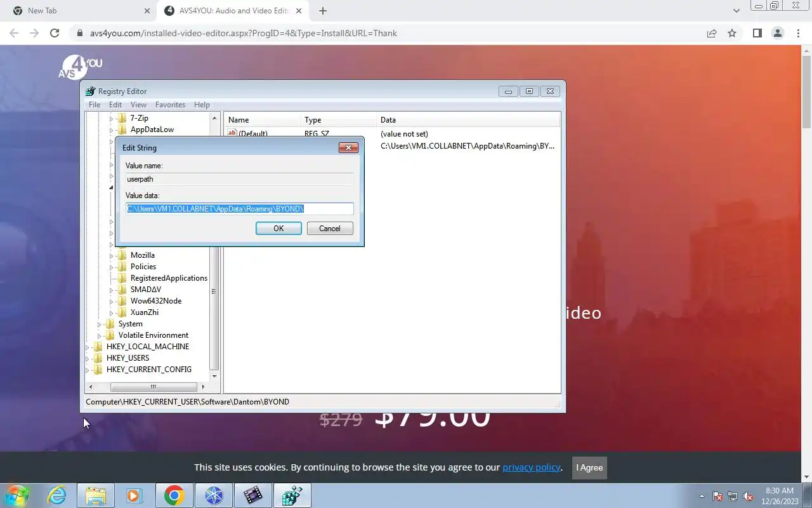Close the AVS4YOU browser tab
The width and height of the screenshot is (812, 508).
[299, 11]
